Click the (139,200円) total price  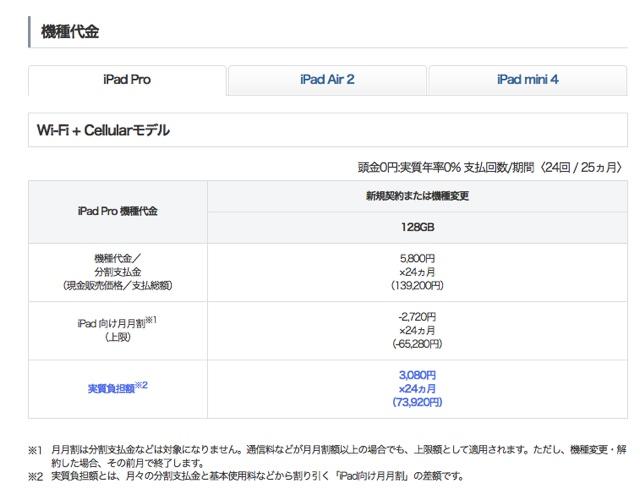click(x=417, y=285)
